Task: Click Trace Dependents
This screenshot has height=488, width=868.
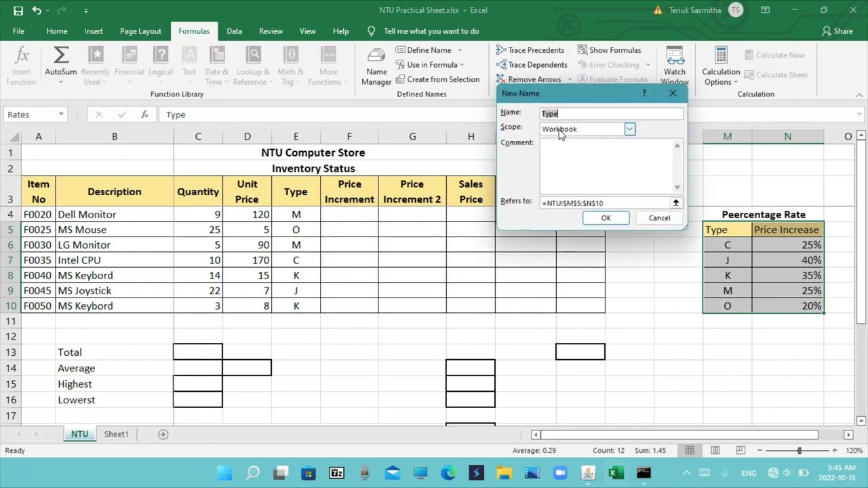Action: tap(532, 65)
